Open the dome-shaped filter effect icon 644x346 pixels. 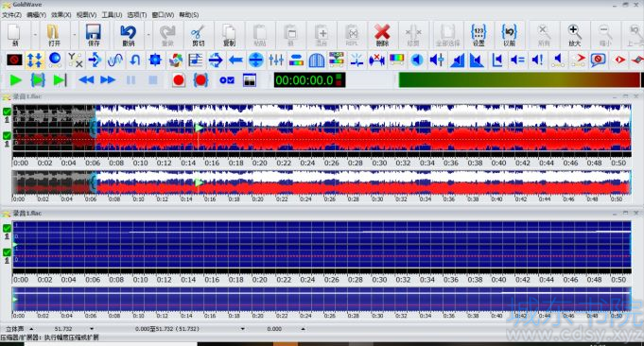[x=316, y=61]
